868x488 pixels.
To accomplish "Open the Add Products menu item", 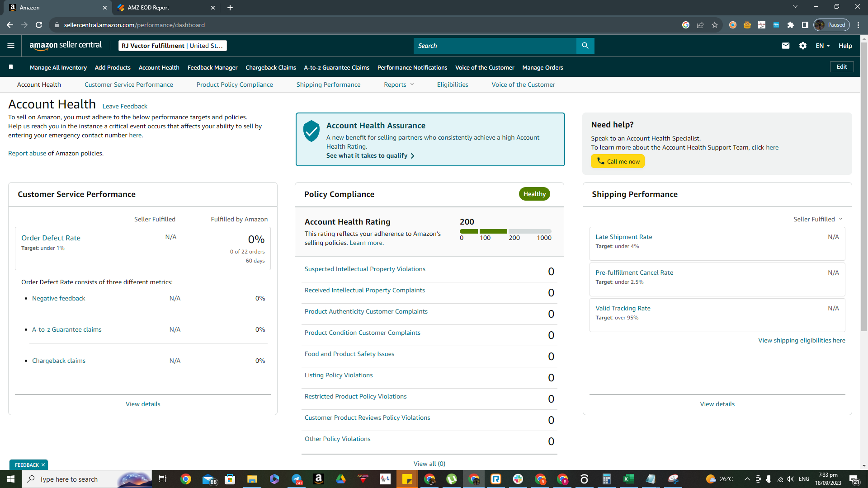I will (x=113, y=67).
